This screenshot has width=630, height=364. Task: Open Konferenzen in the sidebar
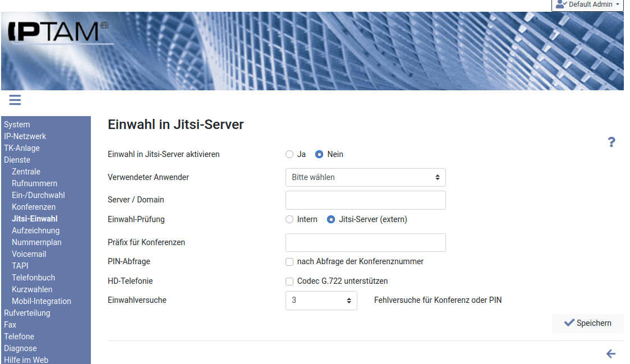click(x=34, y=207)
